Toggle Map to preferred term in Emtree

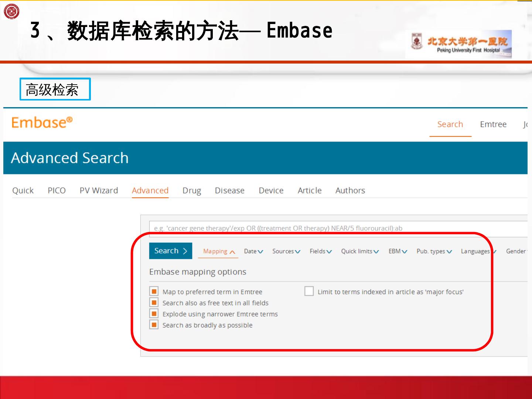pos(154,291)
